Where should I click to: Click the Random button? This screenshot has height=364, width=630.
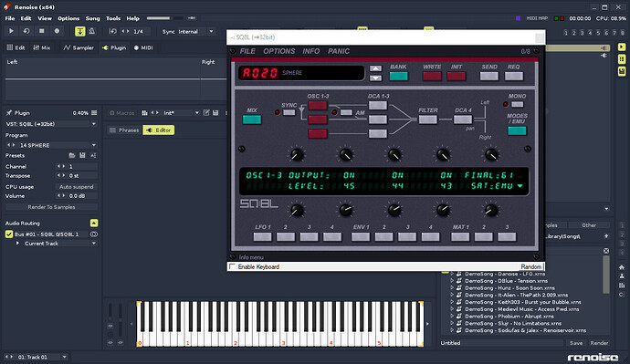coord(530,266)
